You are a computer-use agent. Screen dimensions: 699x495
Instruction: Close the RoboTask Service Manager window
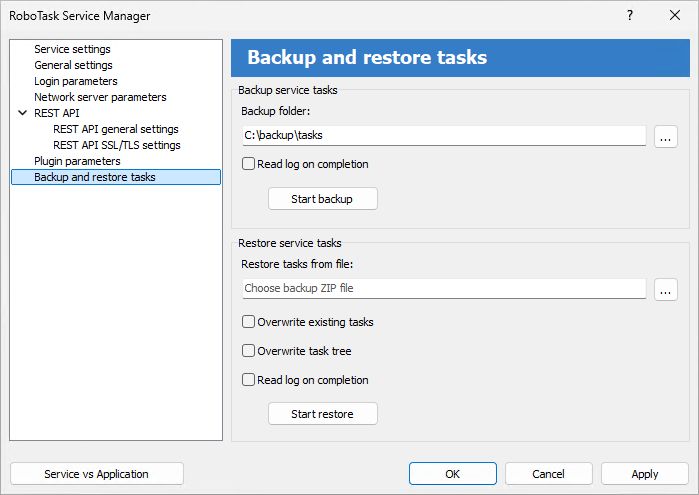point(675,15)
